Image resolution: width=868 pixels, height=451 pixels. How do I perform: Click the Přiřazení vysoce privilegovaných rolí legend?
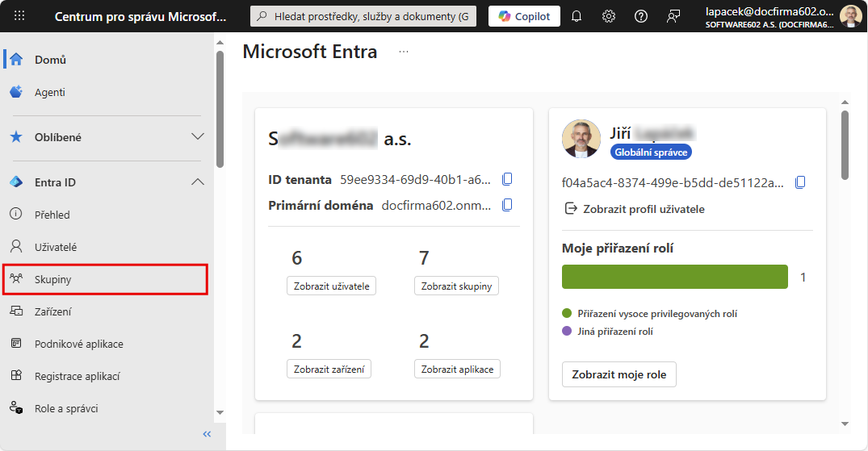(x=650, y=314)
